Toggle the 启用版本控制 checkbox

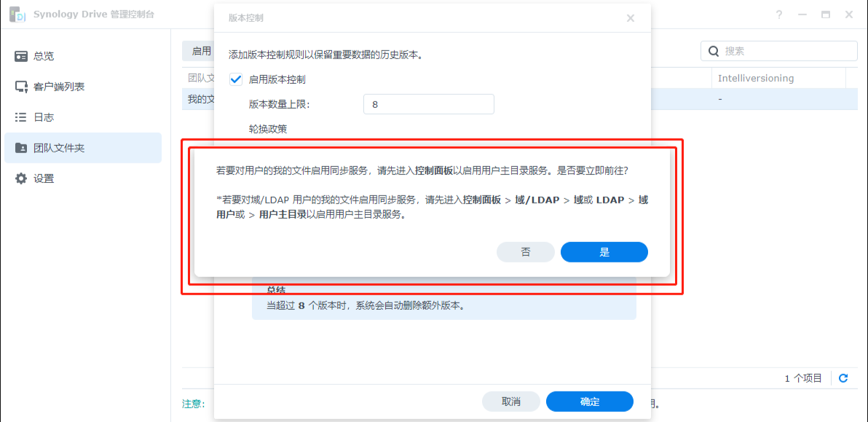236,79
